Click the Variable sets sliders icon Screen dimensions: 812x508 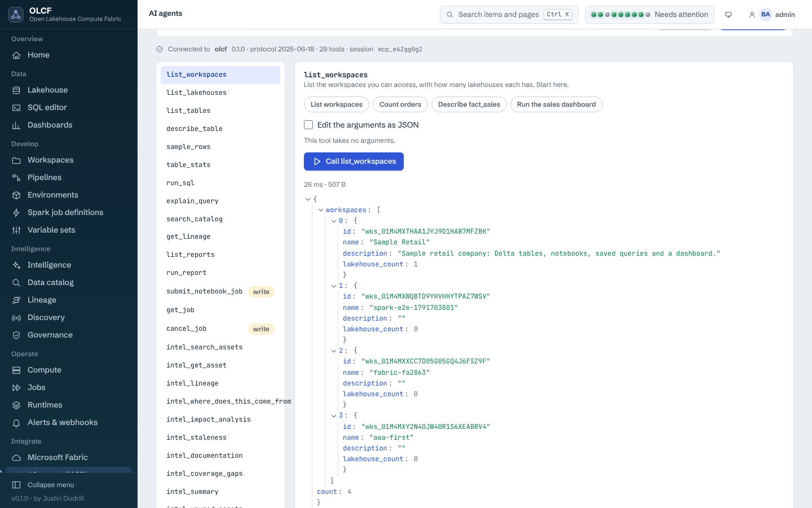coord(16,230)
